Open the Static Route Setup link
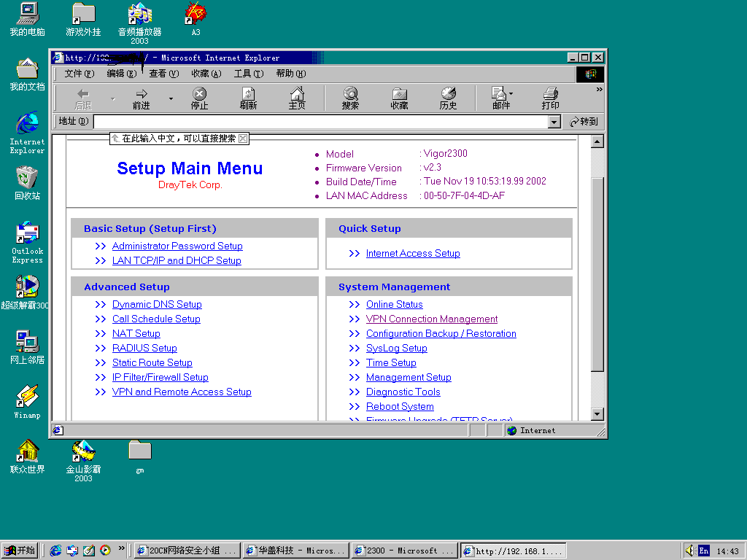Image resolution: width=747 pixels, height=560 pixels. (x=152, y=363)
